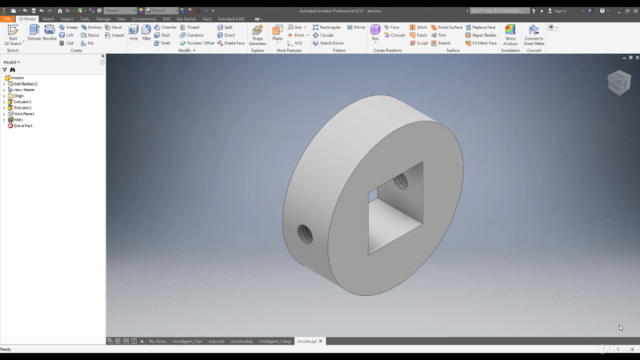
Task: Expand the Extrusion1 node
Action: (4, 102)
